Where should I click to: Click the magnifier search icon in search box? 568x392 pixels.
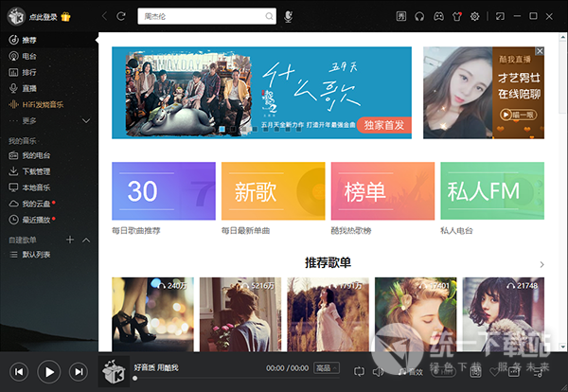tap(269, 16)
